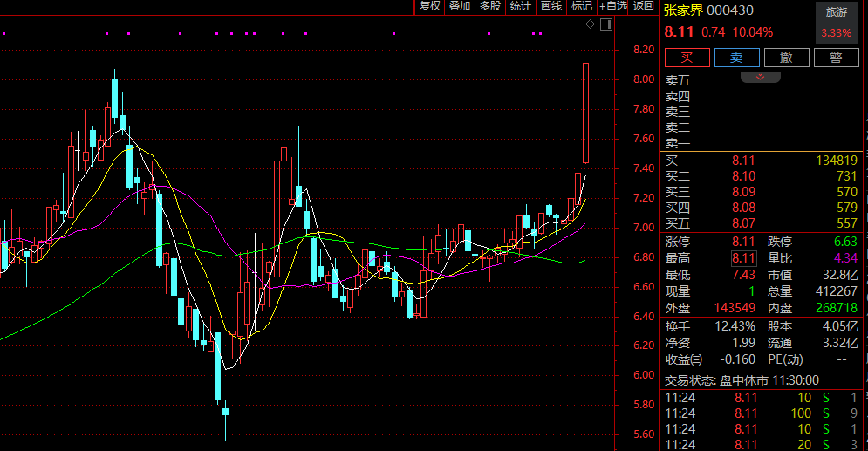Click 统计 statistics toolbar item
This screenshot has height=451, width=868.
[x=520, y=6]
